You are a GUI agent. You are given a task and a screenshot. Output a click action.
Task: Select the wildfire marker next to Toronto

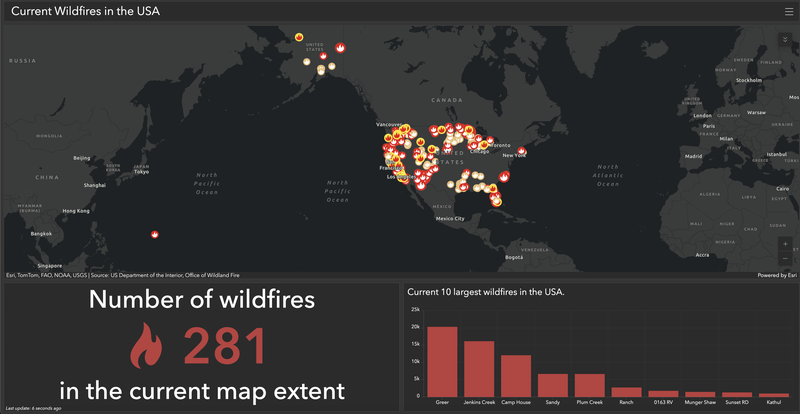tap(489, 140)
